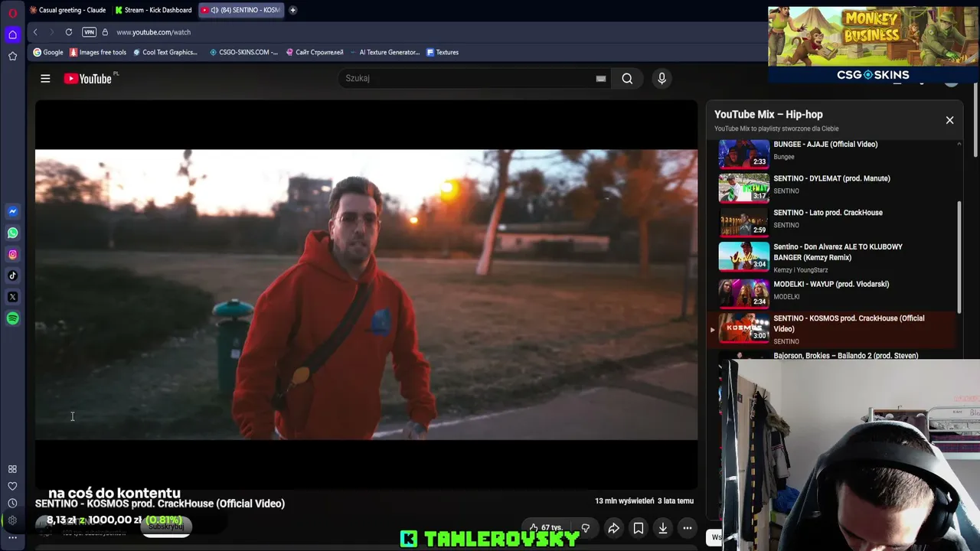Select the SENTINO - KOSMOS YouTube tab
Viewport: 980px width, 551px height.
pos(242,10)
